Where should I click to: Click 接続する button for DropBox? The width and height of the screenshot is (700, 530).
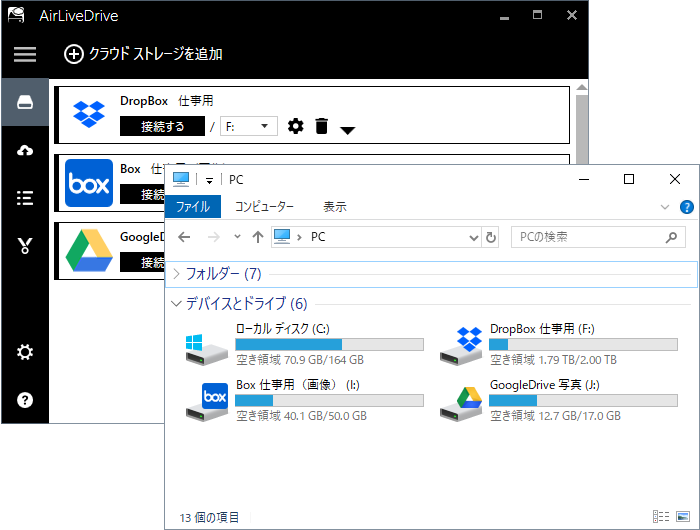pyautogui.click(x=162, y=126)
